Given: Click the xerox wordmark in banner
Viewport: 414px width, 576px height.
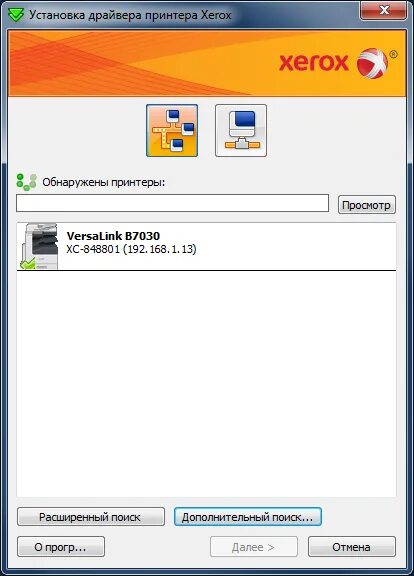Looking at the screenshot, I should point(313,63).
